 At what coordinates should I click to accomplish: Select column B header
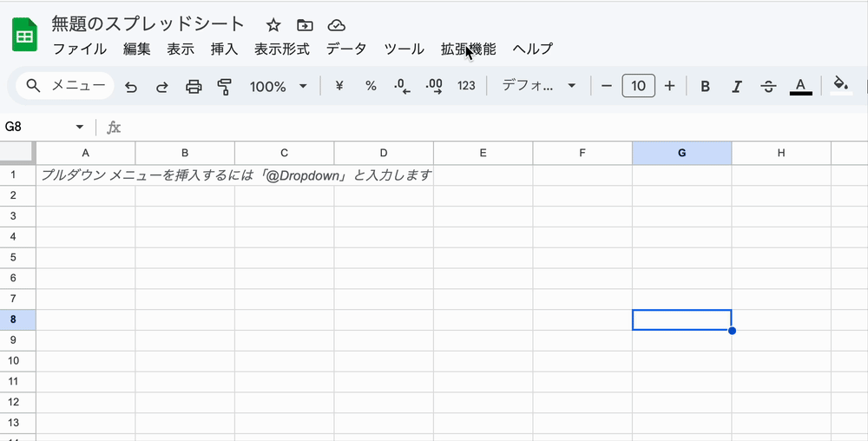point(185,154)
